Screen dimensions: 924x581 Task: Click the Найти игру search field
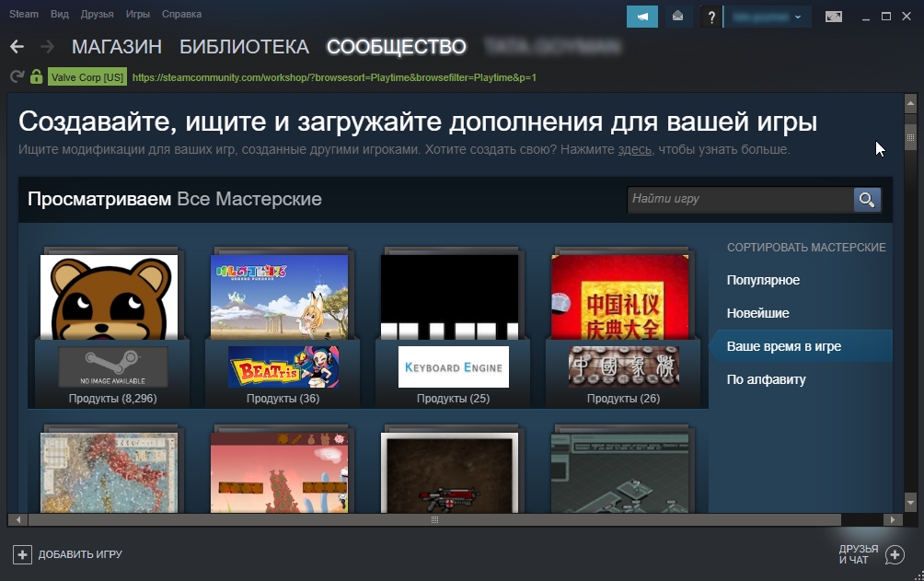740,200
